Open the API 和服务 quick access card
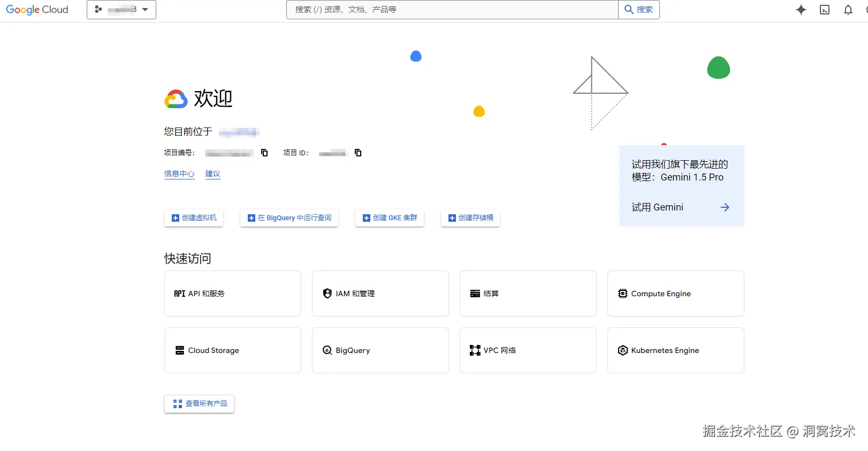The width and height of the screenshot is (868, 451). (x=233, y=294)
